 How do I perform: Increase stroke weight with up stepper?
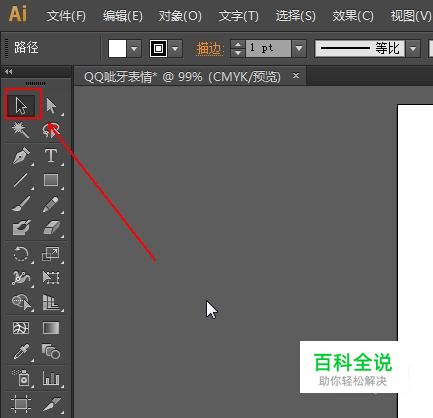coord(238,44)
